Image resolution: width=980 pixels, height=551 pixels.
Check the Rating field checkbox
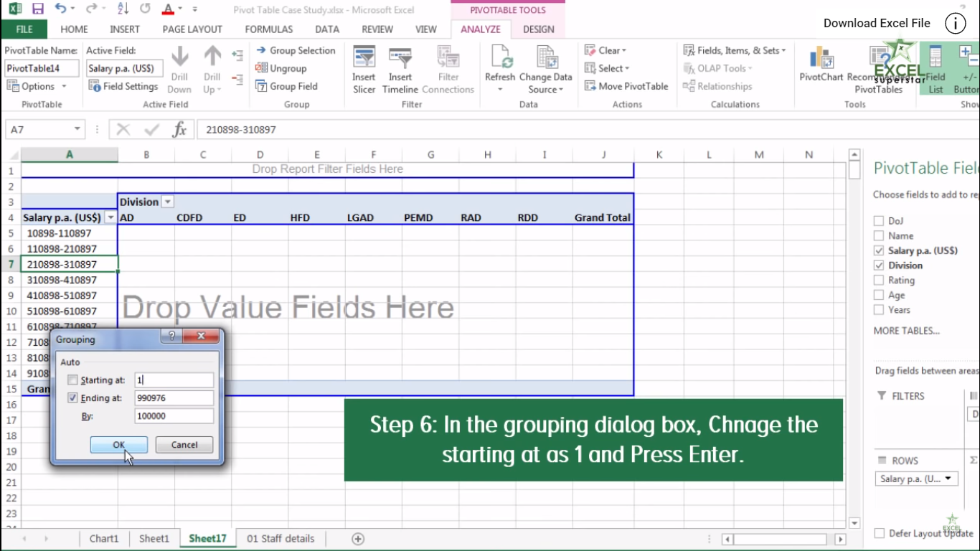(879, 280)
